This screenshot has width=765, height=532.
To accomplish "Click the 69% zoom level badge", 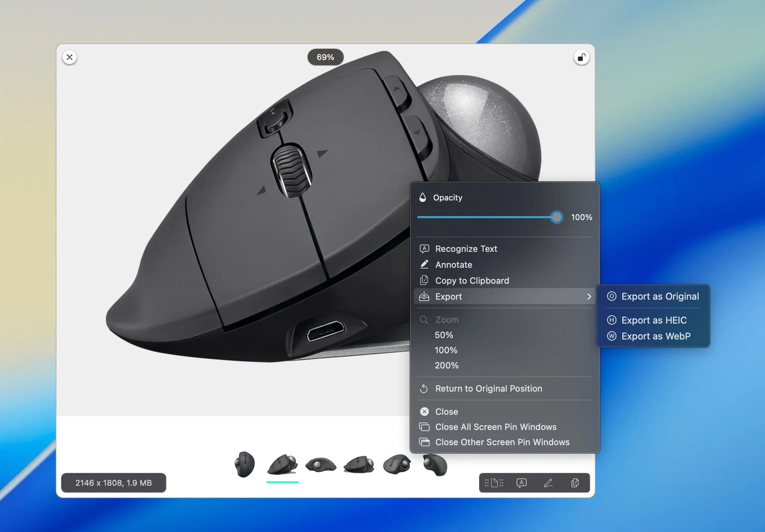I will (325, 57).
